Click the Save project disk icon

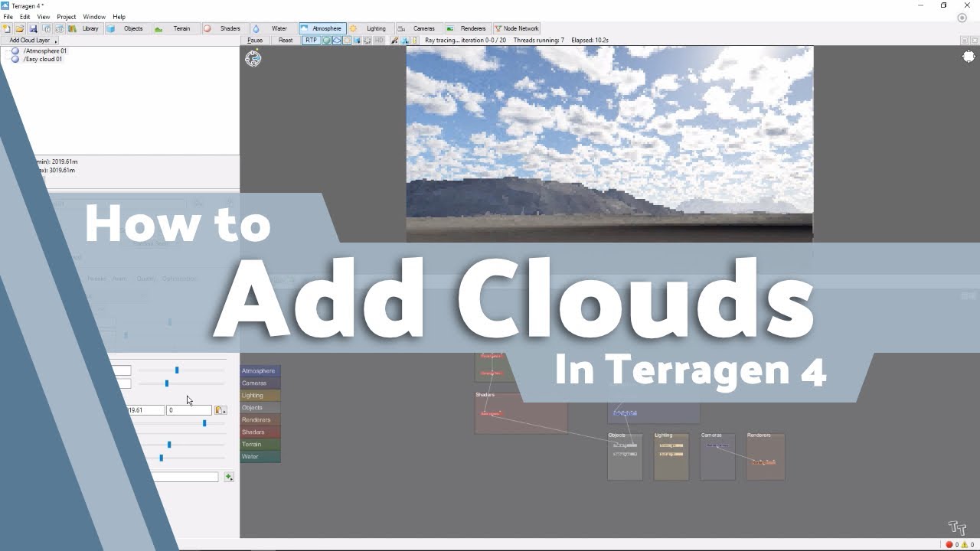pos(33,28)
